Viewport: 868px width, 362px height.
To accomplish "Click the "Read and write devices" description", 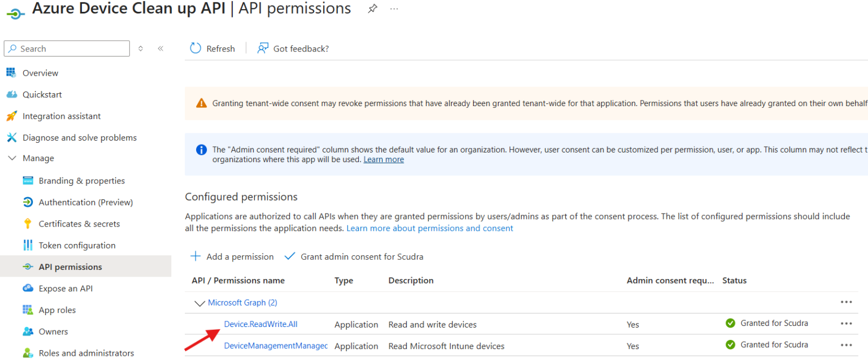I will click(x=432, y=325).
